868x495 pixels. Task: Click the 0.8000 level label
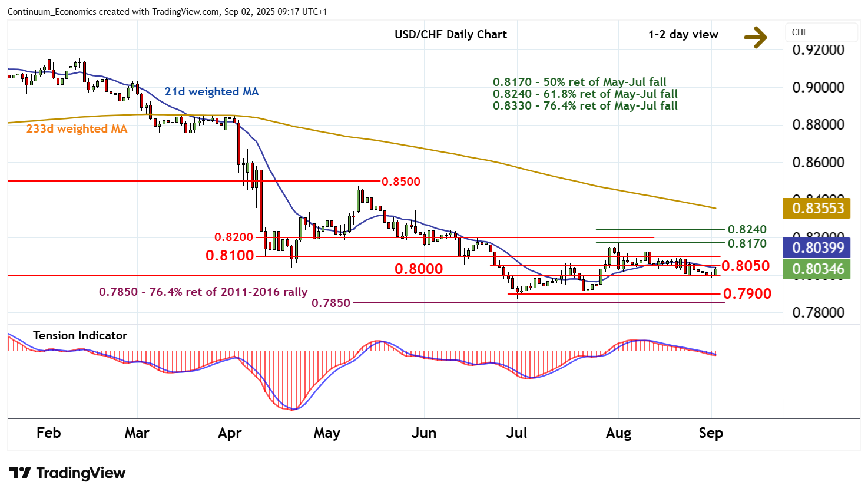pyautogui.click(x=419, y=269)
